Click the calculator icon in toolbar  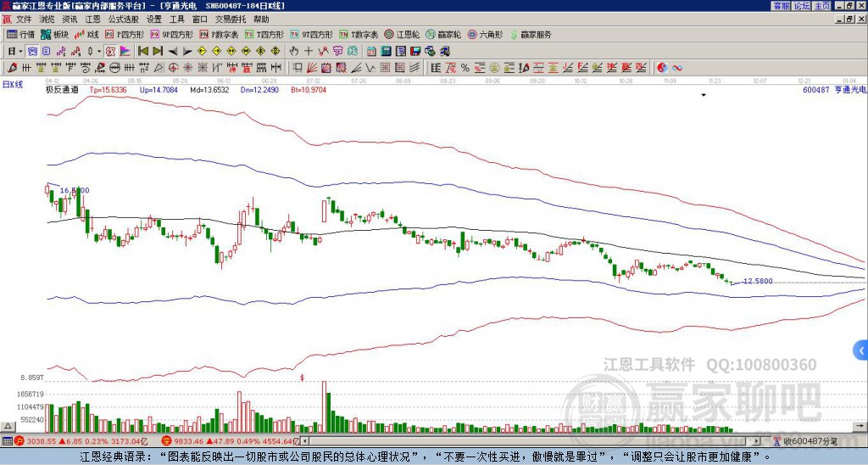pos(387,52)
